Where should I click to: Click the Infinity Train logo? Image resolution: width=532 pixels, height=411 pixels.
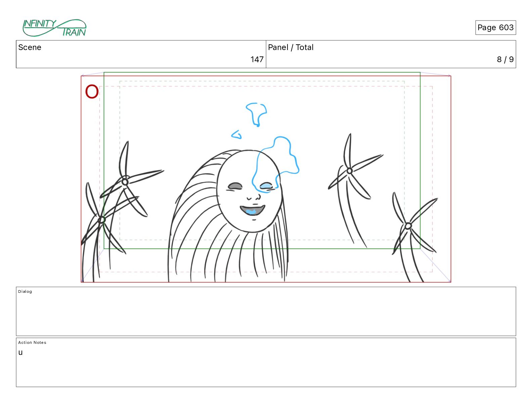click(54, 28)
